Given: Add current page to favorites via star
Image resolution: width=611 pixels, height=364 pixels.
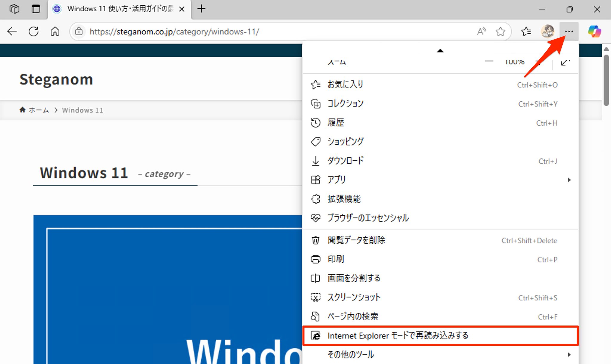Looking at the screenshot, I should click(x=501, y=31).
